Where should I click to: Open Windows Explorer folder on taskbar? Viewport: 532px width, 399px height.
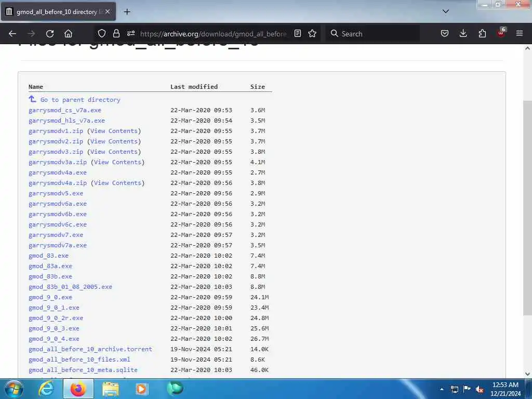pos(110,389)
